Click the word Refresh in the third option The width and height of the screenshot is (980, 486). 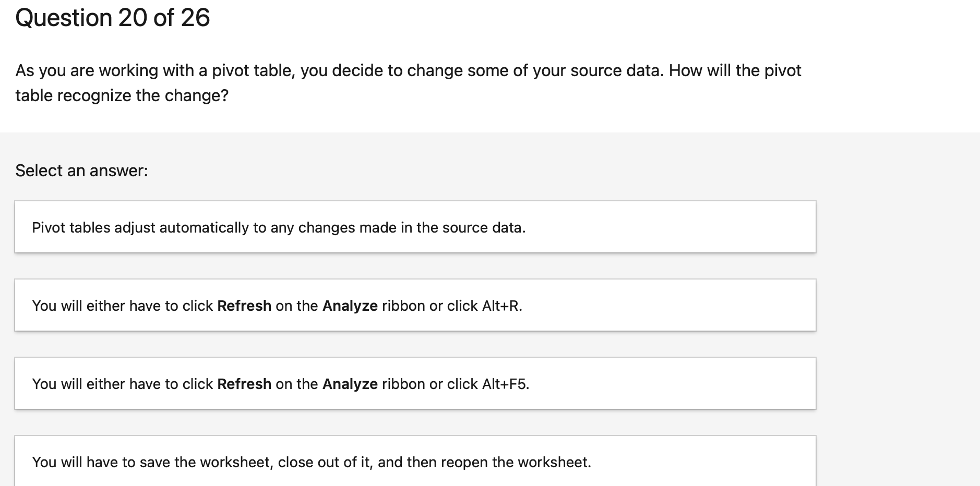[244, 384]
